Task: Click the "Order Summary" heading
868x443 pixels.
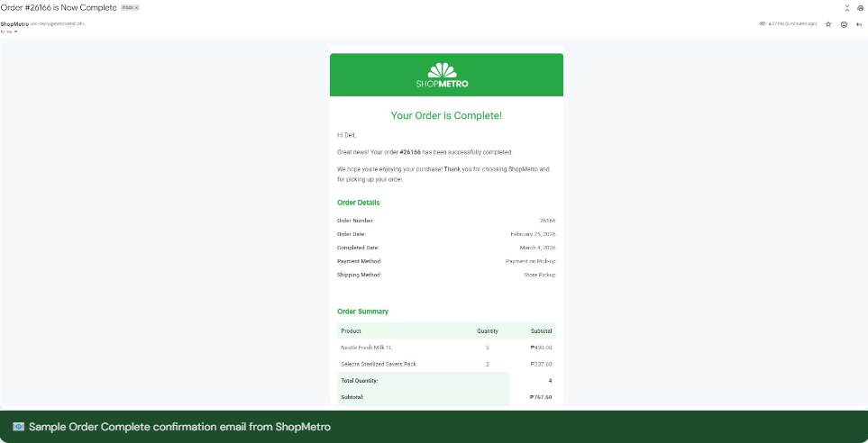Action: coord(362,312)
